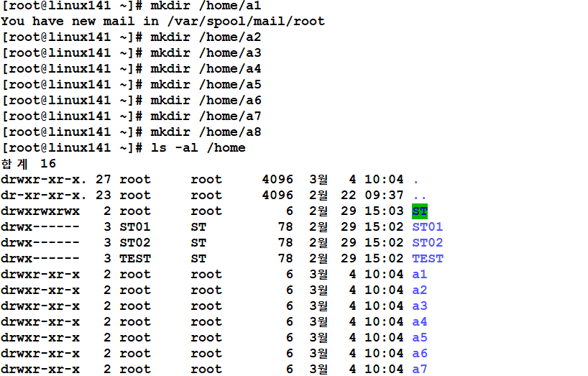Image resolution: width=588 pixels, height=376 pixels.
Task: Click the single dot current directory entry
Action: 416,181
